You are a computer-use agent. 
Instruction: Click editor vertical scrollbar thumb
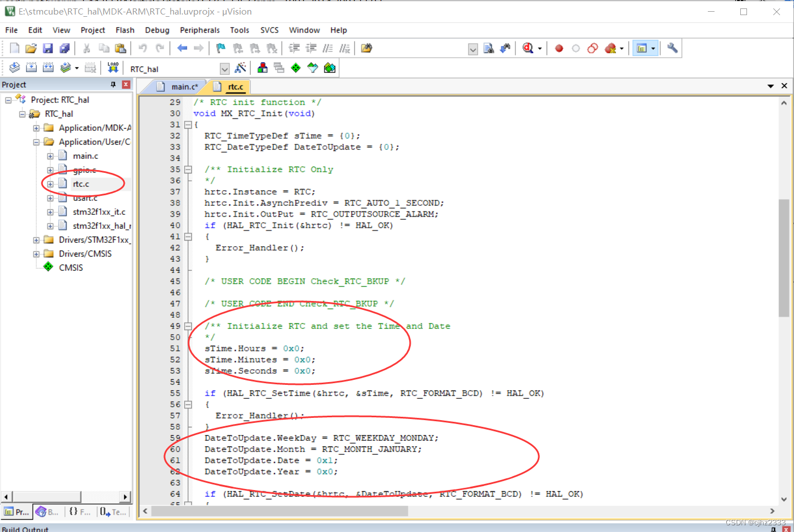[x=784, y=258]
